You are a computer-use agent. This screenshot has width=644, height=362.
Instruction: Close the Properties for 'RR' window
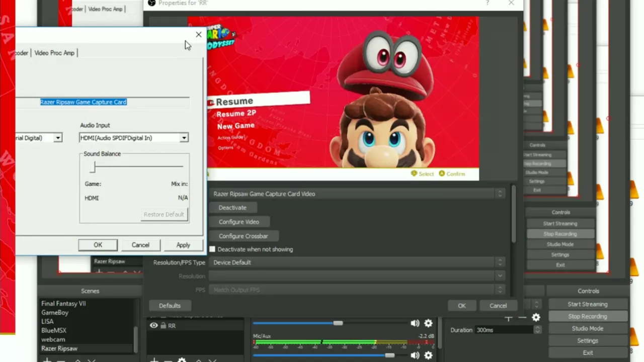point(511,3)
